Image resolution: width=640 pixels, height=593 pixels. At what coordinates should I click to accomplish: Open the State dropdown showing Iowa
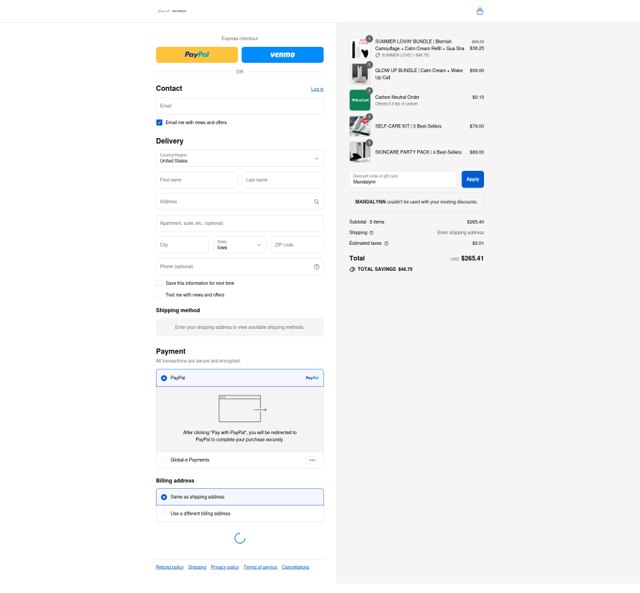(x=240, y=245)
